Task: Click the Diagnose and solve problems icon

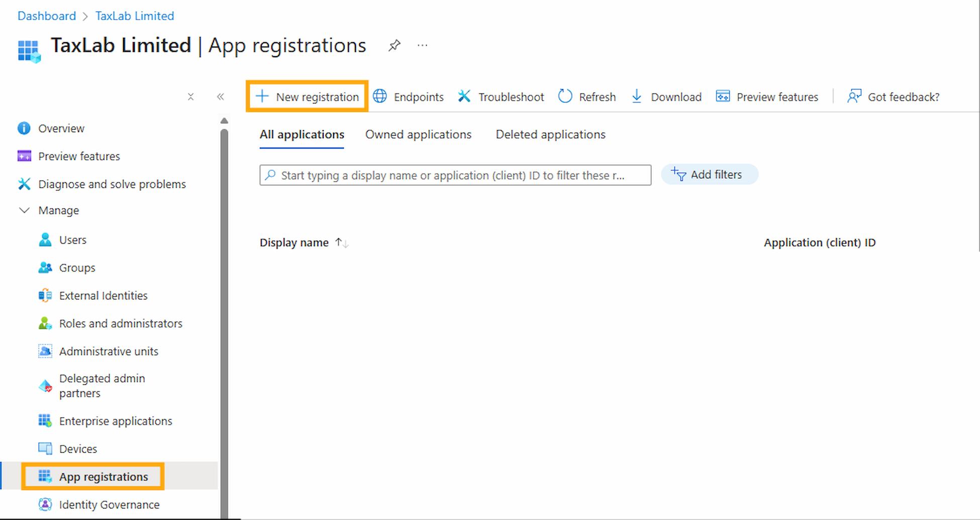Action: click(24, 184)
